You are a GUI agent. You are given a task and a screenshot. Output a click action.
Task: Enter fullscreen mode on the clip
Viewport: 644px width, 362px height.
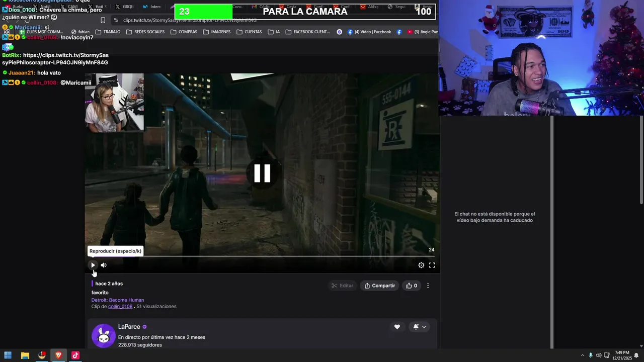point(432,265)
